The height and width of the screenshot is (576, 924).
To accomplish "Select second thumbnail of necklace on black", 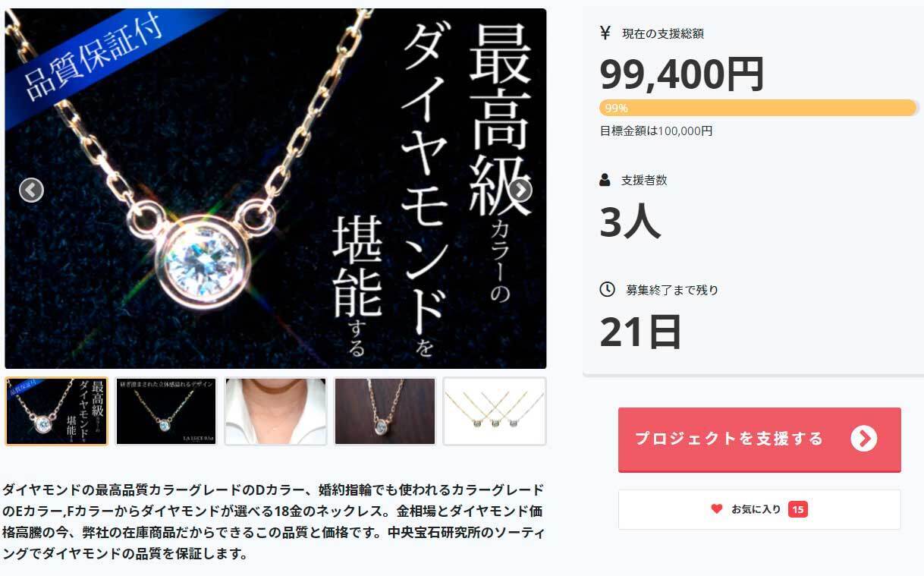I will pos(166,411).
